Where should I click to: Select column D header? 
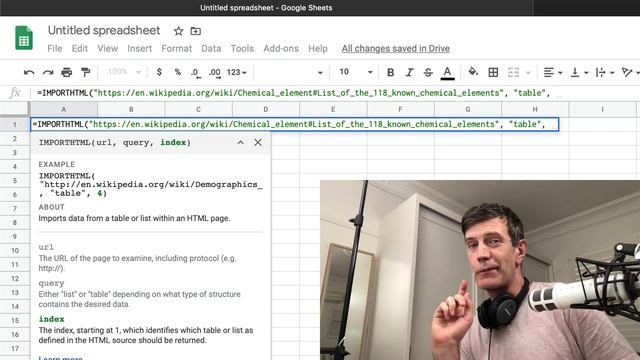pos(266,109)
